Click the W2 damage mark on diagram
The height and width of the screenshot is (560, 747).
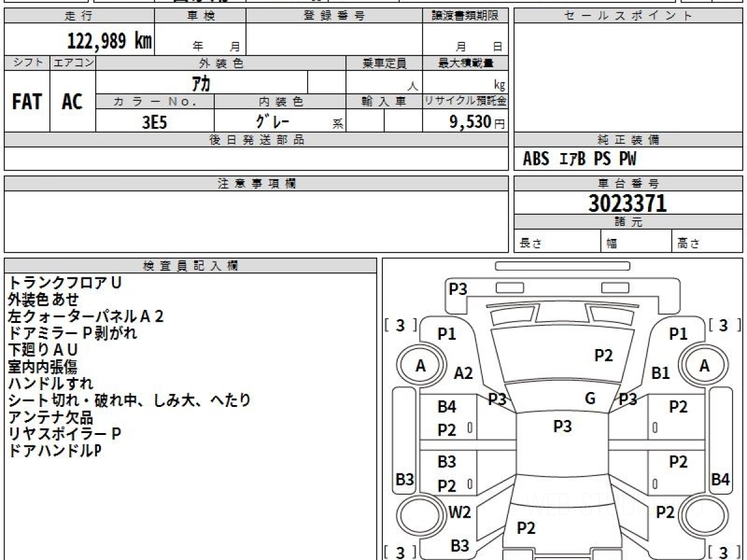459,513
